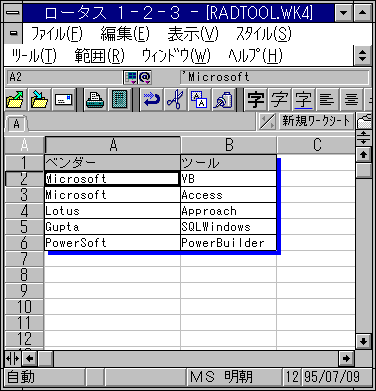The width and height of the screenshot is (376, 391).
Task: Toggle italic 字 formatting button
Action: (x=279, y=100)
